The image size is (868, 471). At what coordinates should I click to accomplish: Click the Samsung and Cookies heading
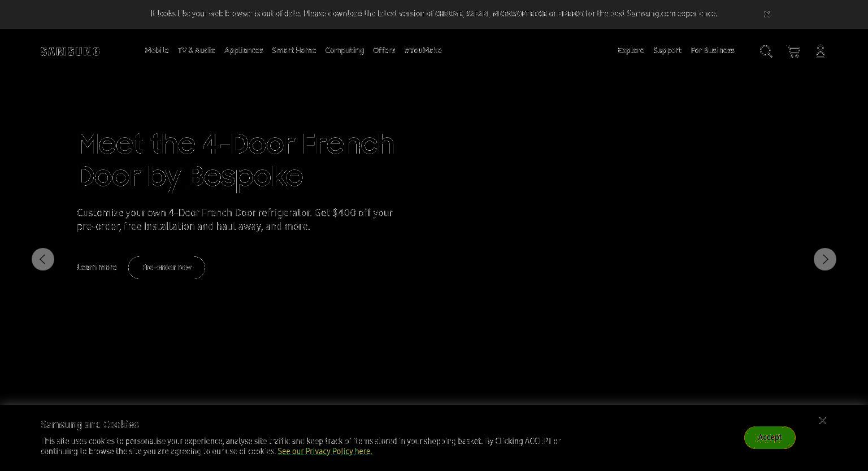[x=90, y=425]
